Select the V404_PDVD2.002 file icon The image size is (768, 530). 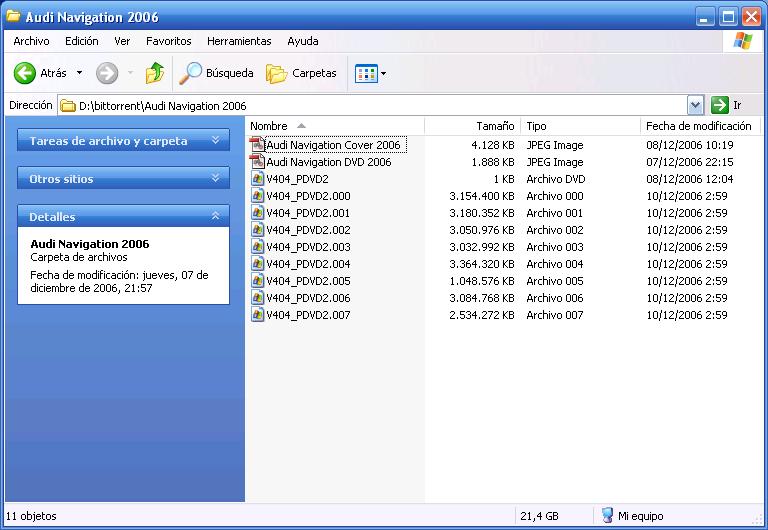(x=258, y=230)
